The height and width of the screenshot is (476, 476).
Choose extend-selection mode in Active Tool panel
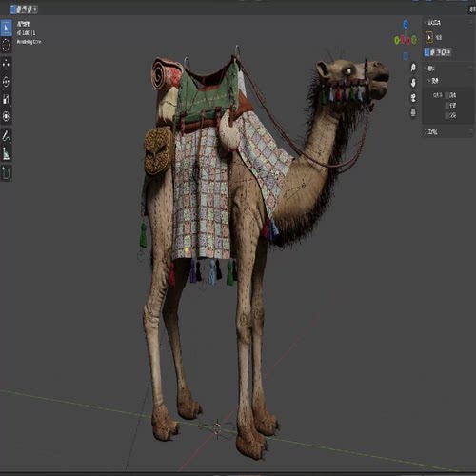point(432,52)
